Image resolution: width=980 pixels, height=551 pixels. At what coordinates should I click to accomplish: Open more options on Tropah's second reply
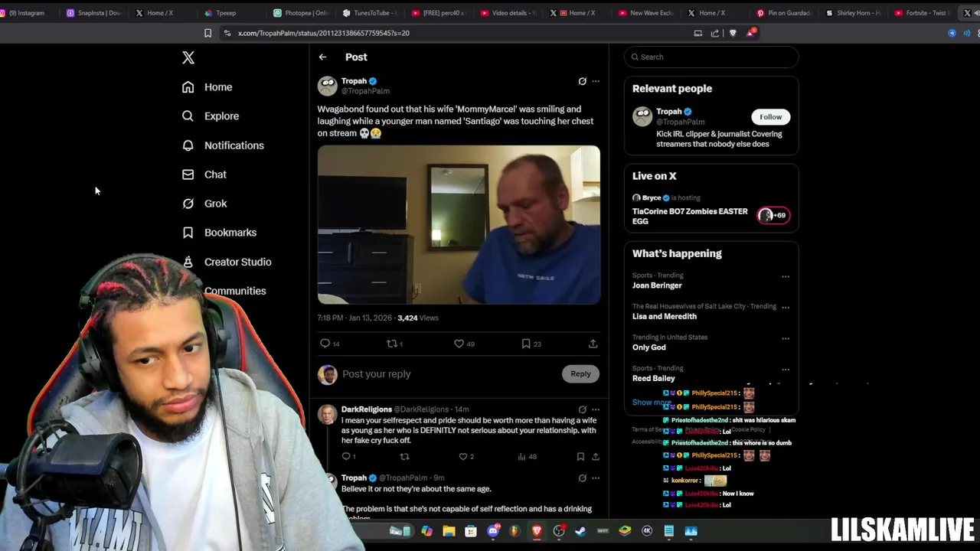click(596, 478)
